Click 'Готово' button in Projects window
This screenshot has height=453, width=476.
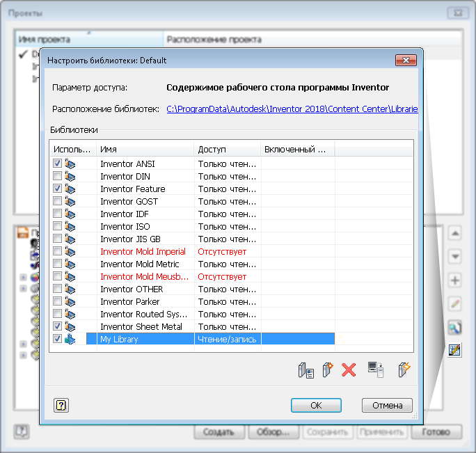[436, 431]
